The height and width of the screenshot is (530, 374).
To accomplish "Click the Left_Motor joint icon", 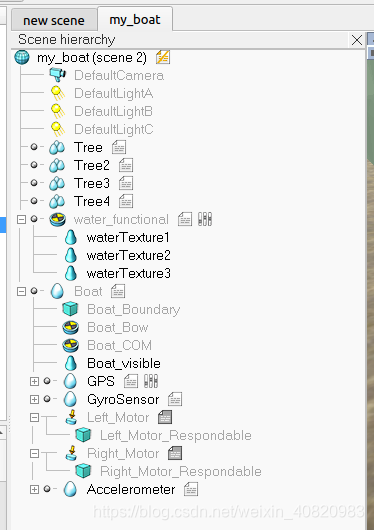I will click(x=72, y=417).
